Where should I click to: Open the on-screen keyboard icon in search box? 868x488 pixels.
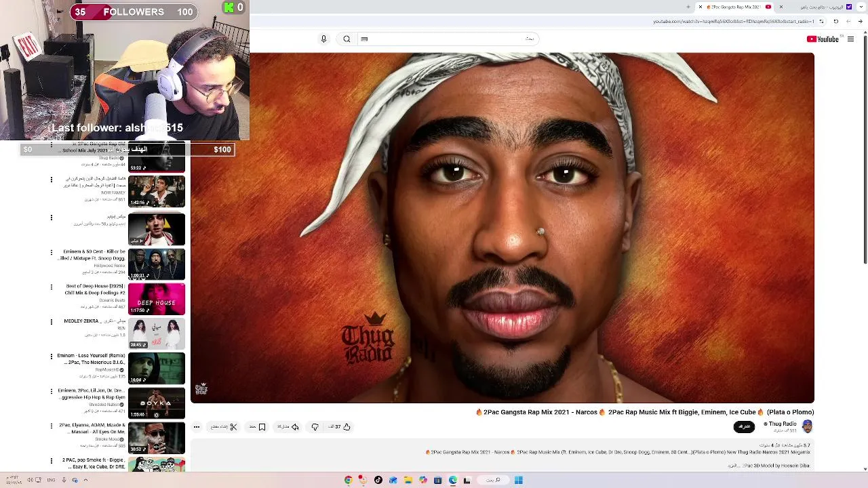click(364, 39)
